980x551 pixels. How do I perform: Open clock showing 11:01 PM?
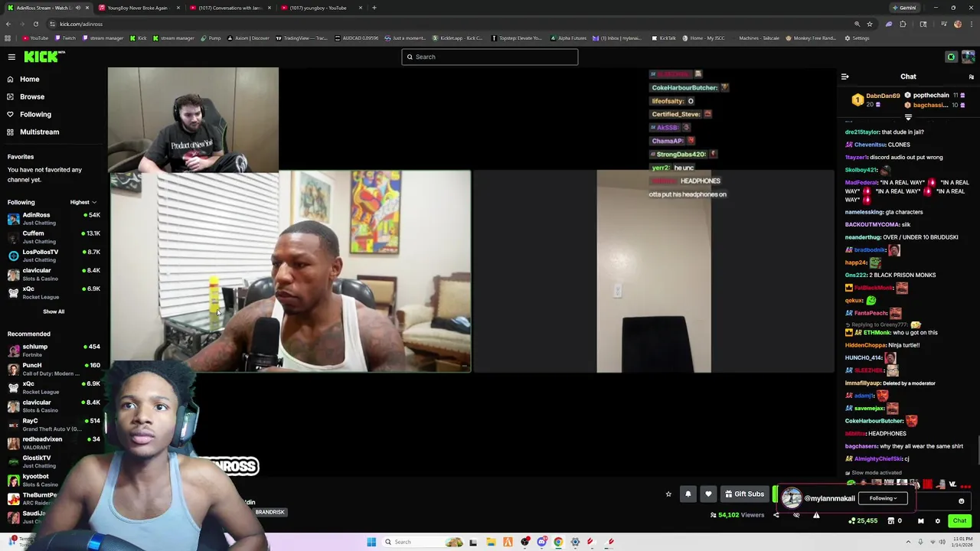[963, 542]
